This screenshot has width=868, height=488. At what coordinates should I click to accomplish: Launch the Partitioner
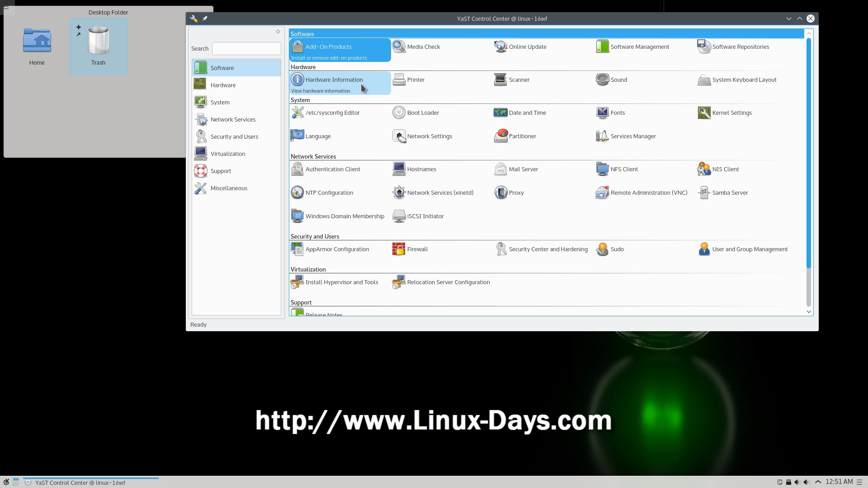pos(515,136)
